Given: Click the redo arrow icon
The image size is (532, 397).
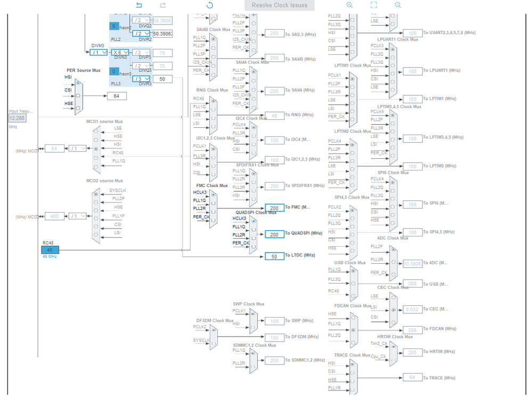Looking at the screenshot, I should [x=163, y=5].
